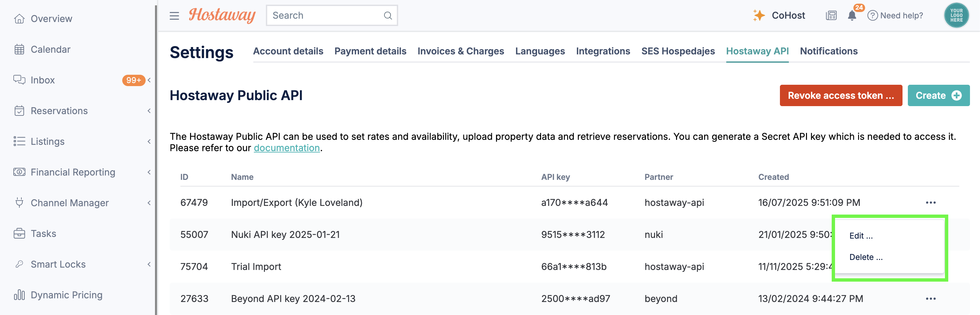Screen dimensions: 980x315
Task: Select the Integrations tab
Action: click(603, 51)
